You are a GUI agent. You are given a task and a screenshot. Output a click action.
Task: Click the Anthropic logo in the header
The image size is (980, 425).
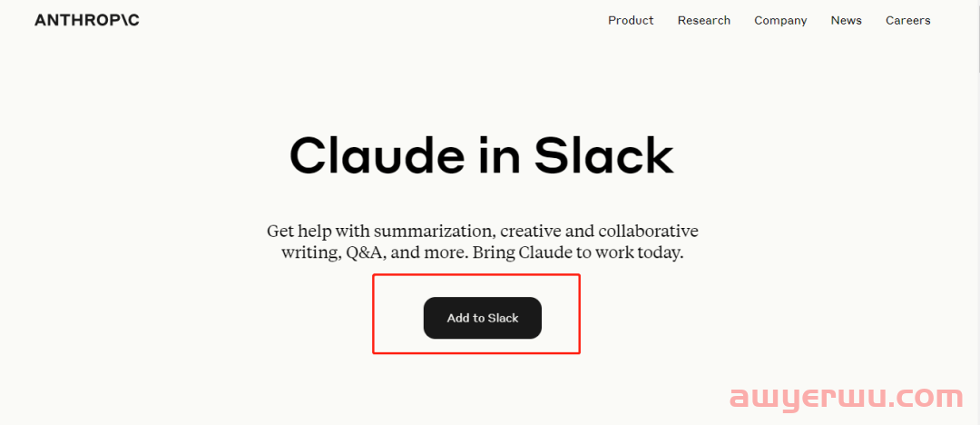[x=87, y=20]
